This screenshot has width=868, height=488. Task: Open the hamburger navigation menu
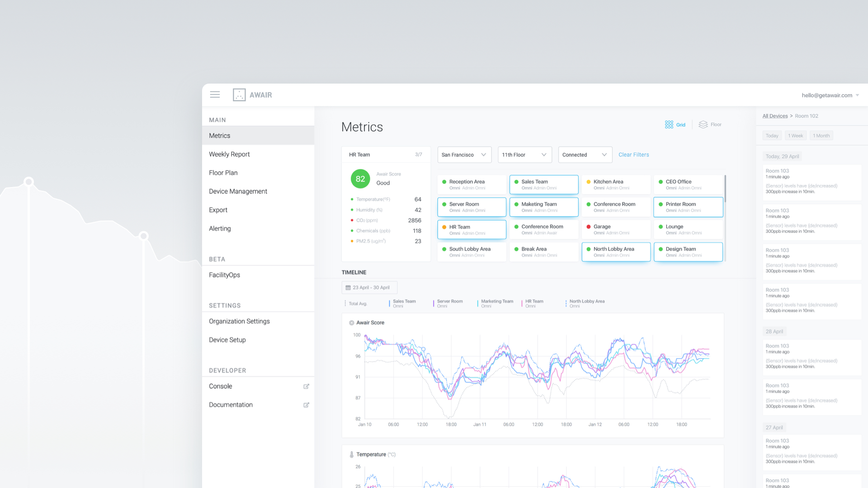tap(215, 94)
